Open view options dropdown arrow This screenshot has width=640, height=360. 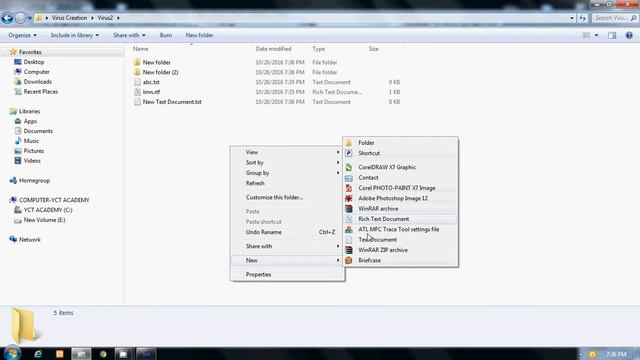[596, 36]
